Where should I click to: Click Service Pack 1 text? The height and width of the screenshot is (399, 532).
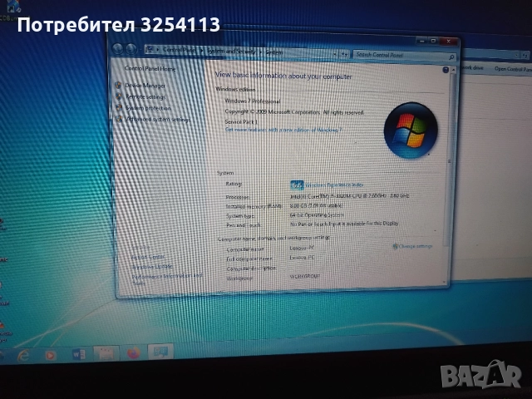pos(241,121)
